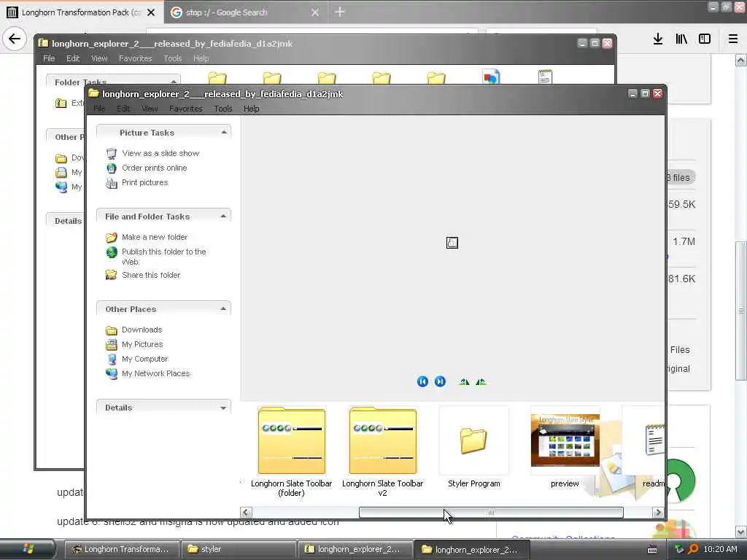Open Edit menu in front explorer window
747x560 pixels.
pos(123,109)
